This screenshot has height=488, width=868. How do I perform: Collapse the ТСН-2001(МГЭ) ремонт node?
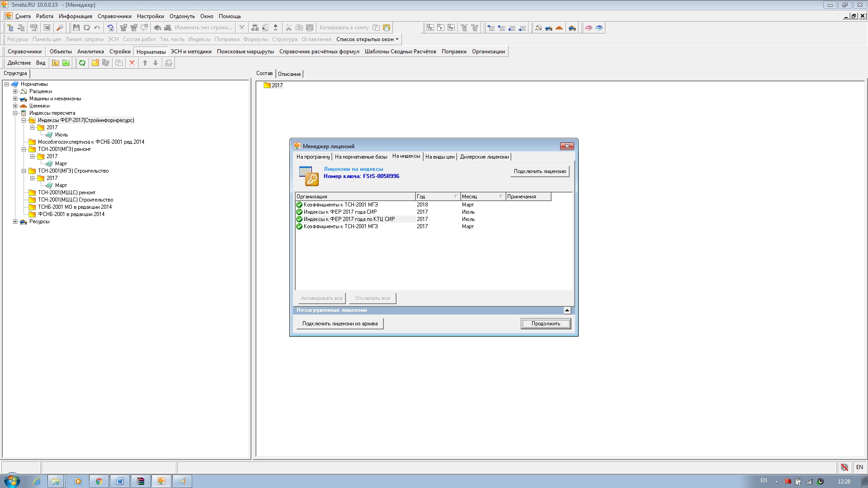(24, 149)
